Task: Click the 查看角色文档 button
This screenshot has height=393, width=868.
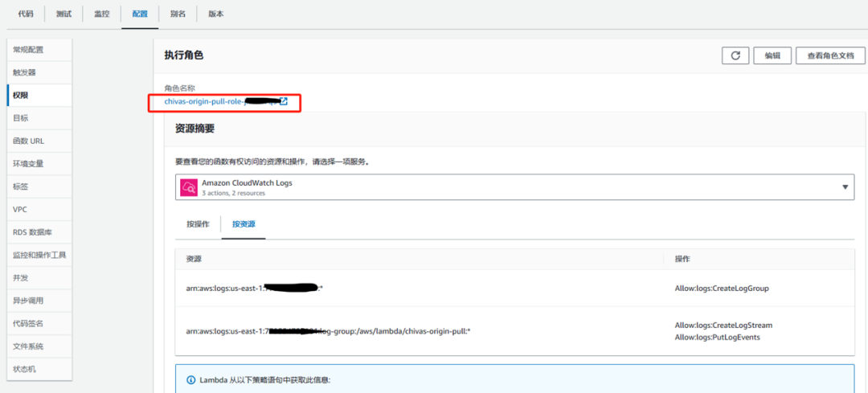Action: (832, 55)
